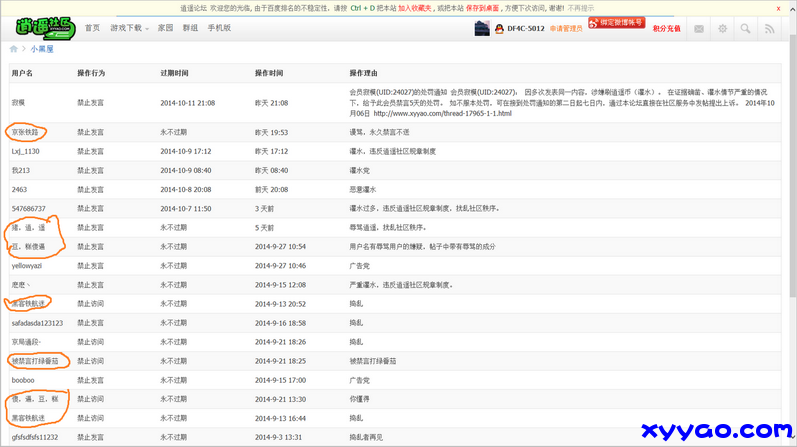Click reason text 你懂得
Image resolution: width=797 pixels, height=447 pixels.
pyautogui.click(x=359, y=399)
